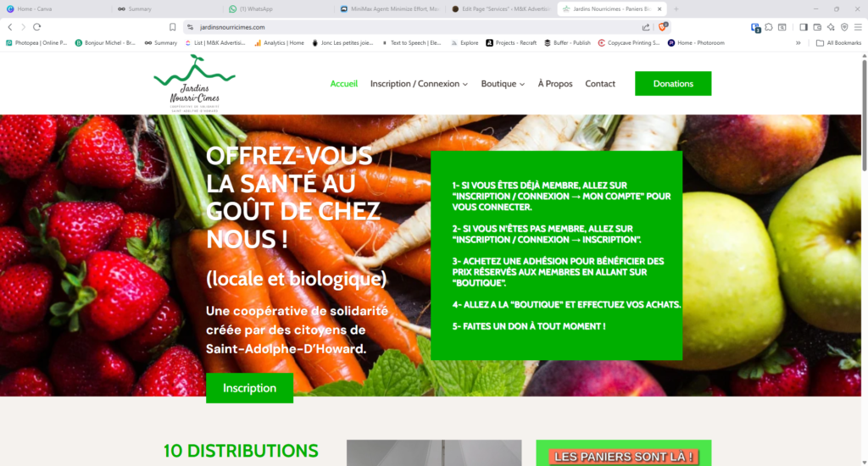Go to the À Propos page
This screenshot has height=466, width=868.
[x=555, y=84]
